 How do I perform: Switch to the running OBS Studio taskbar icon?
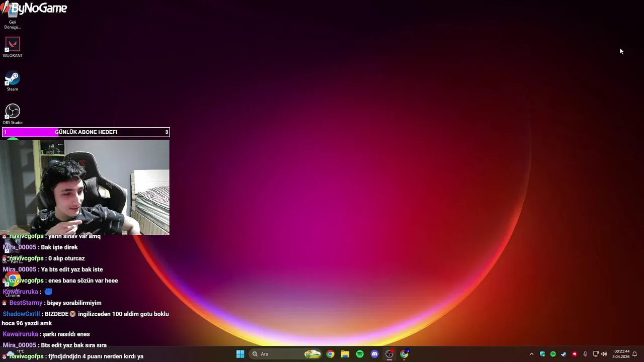point(389,354)
